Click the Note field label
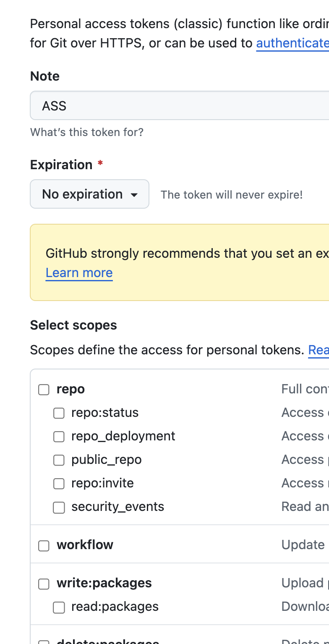The image size is (329, 644). coord(45,76)
